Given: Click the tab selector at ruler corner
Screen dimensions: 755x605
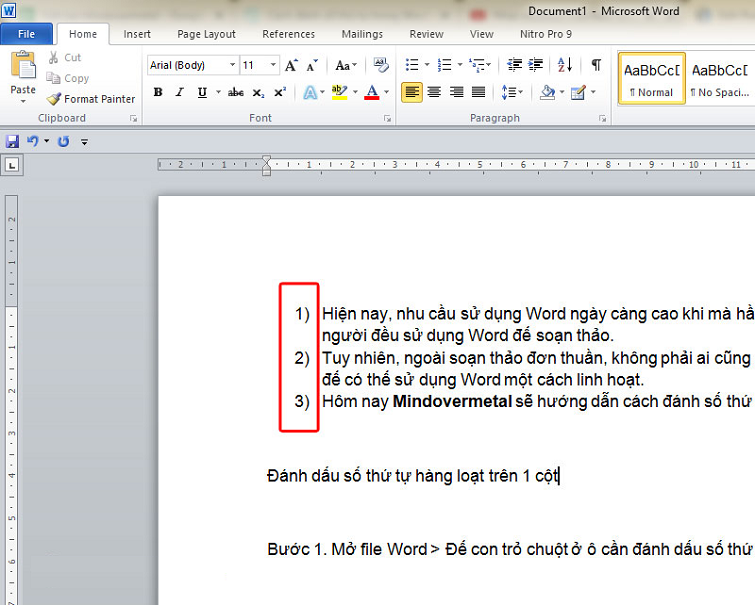Looking at the screenshot, I should (12, 165).
